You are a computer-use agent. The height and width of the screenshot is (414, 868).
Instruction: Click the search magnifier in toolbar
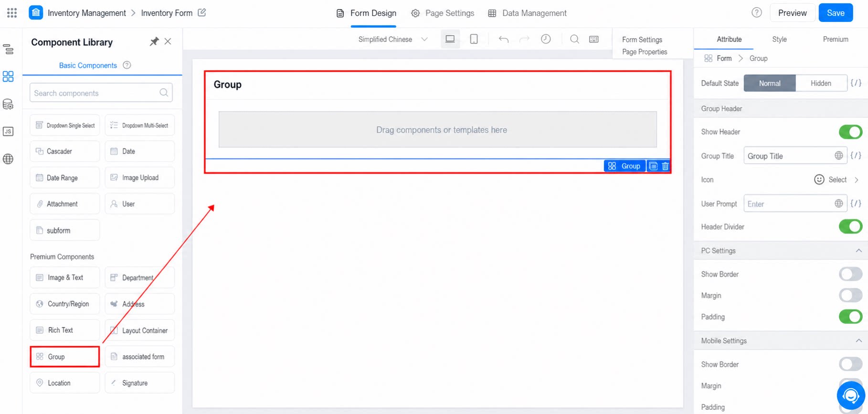tap(574, 39)
